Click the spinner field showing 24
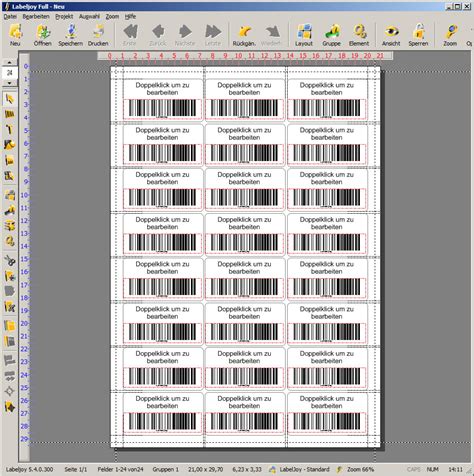 10,73
